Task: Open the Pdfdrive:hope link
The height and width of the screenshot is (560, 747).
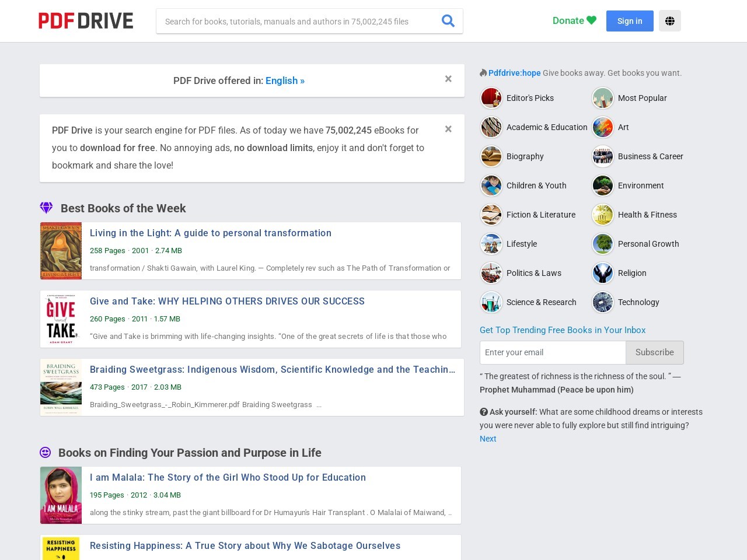Action: (514, 73)
